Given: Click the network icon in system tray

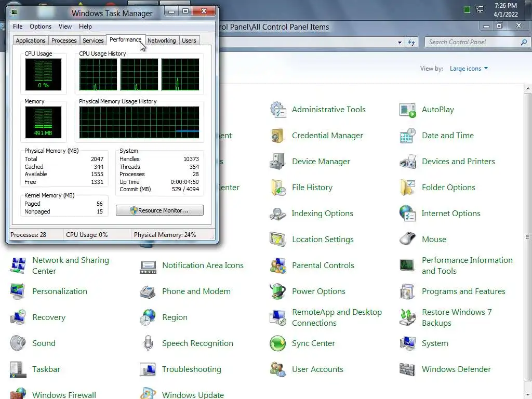Looking at the screenshot, I should (x=480, y=9).
